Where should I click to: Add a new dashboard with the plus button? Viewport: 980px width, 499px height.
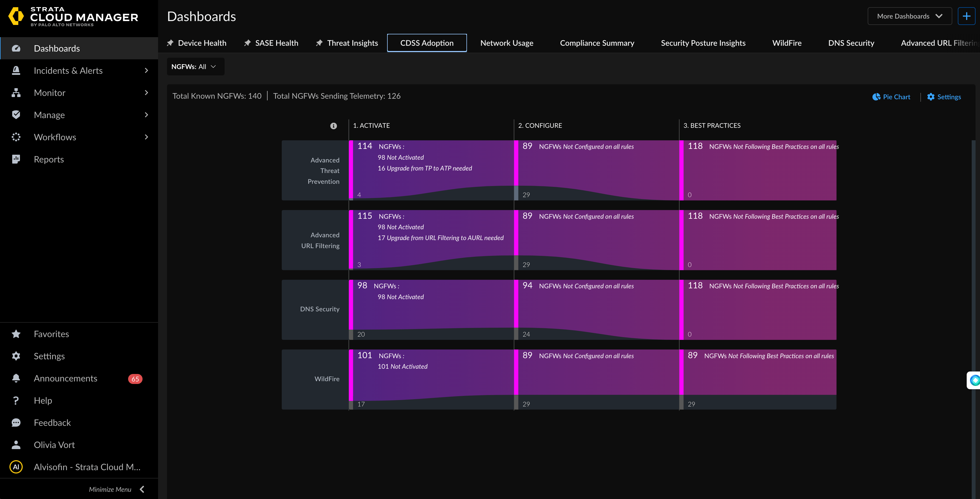click(967, 16)
